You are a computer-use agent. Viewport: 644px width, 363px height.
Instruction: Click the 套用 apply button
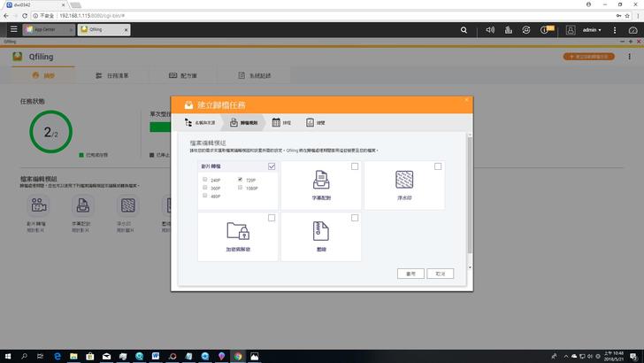[x=410, y=274]
